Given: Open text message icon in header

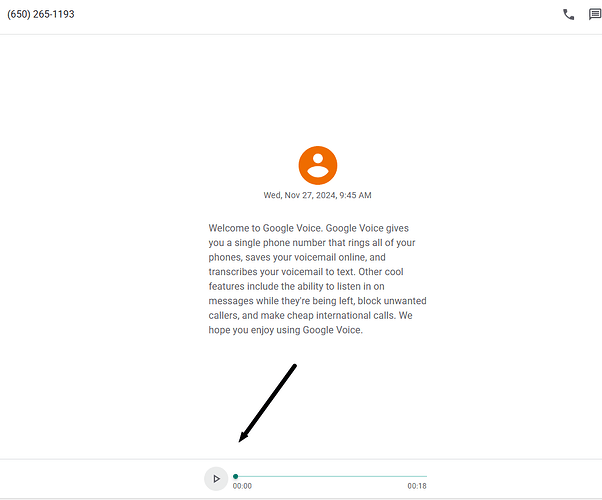Looking at the screenshot, I should (595, 15).
